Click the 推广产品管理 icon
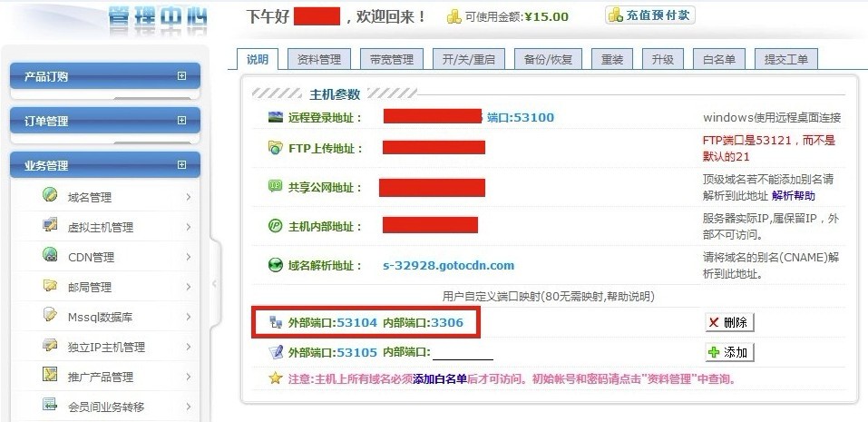868x422 pixels. (x=50, y=375)
